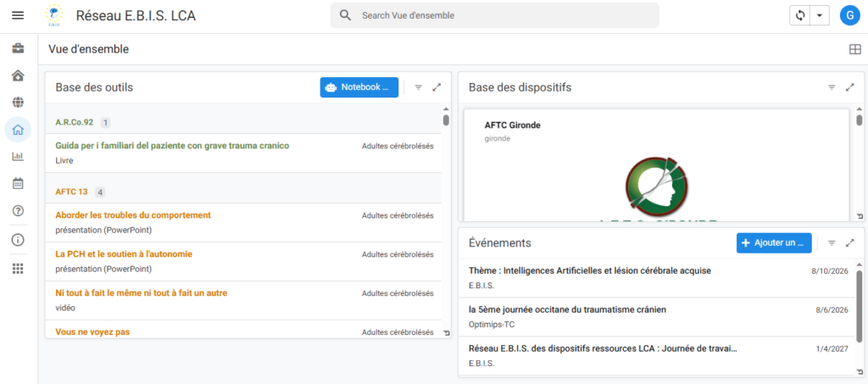Open La PCH et le soutien à l'autonomie
Viewport: 868px width, 384px height.
coord(243,261)
